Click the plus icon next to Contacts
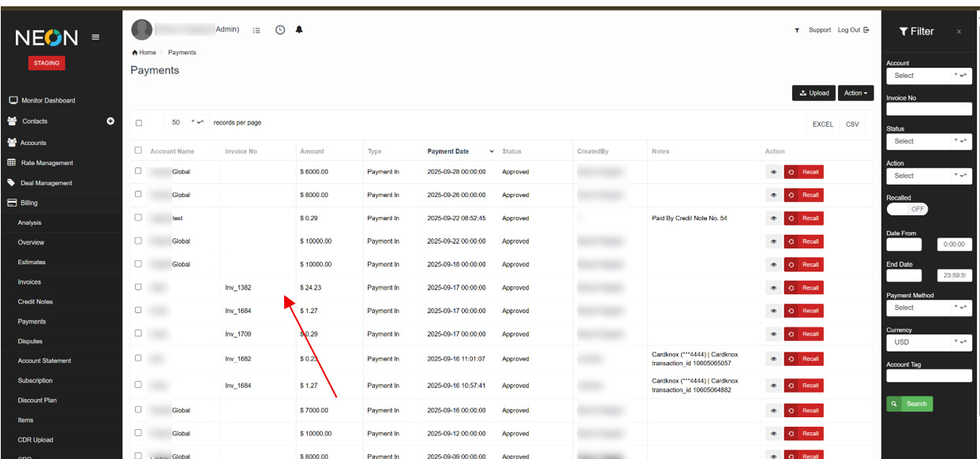The height and width of the screenshot is (459, 980). click(110, 121)
